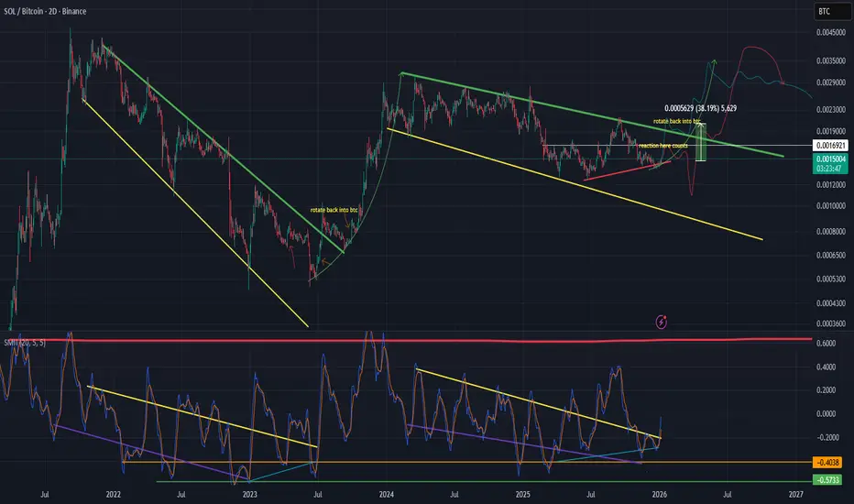Click the green -0.5733 indicator level label

pyautogui.click(x=827, y=480)
